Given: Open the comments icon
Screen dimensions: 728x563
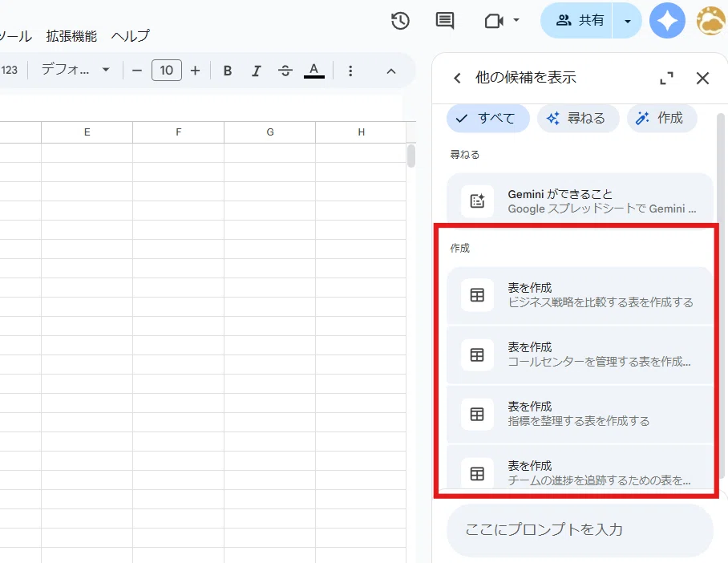Looking at the screenshot, I should coord(445,21).
